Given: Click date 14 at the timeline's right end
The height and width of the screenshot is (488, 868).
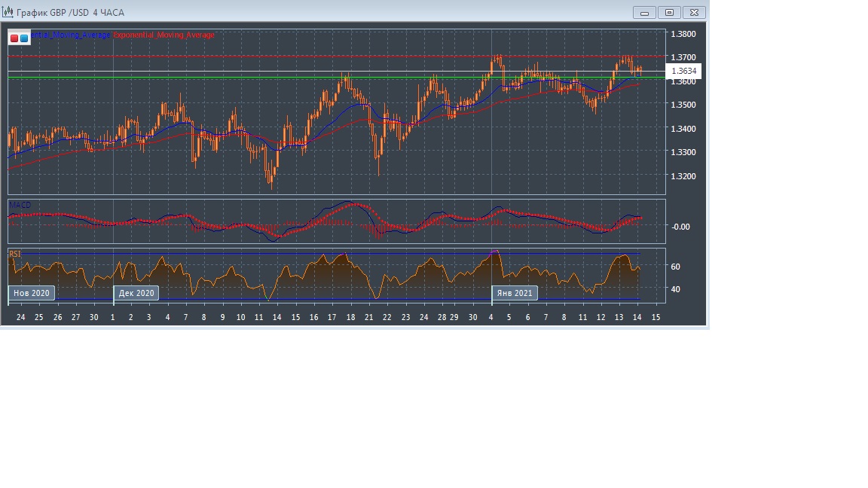Looking at the screenshot, I should pyautogui.click(x=637, y=317).
